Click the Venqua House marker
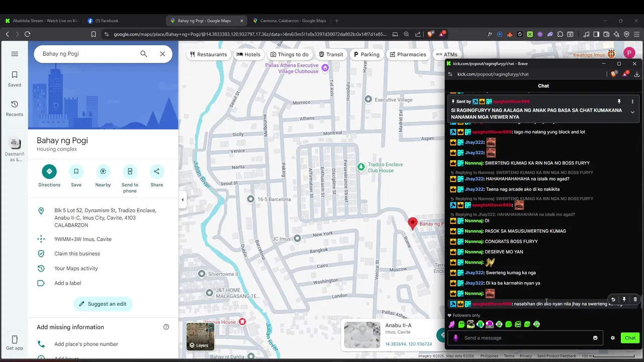Screen dimensions: 644x362 243,322
